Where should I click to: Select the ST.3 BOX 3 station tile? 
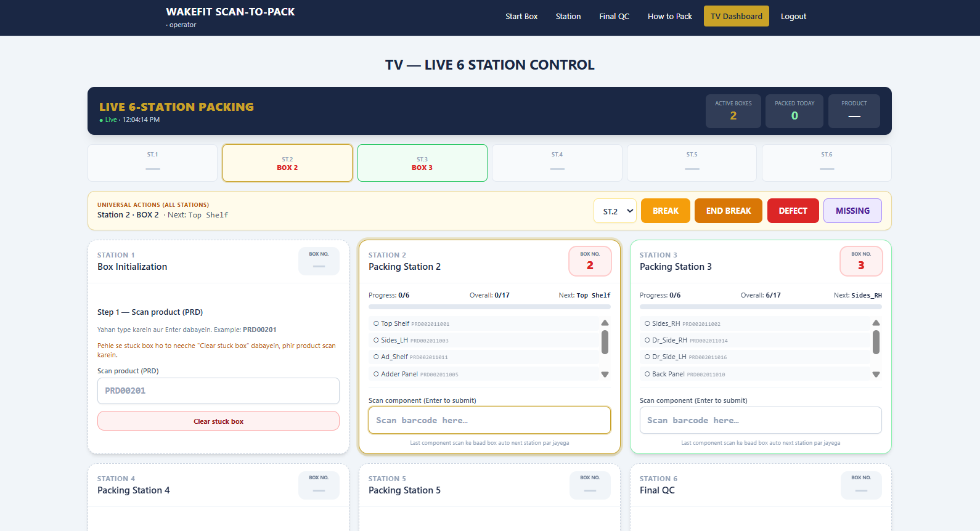coord(422,163)
